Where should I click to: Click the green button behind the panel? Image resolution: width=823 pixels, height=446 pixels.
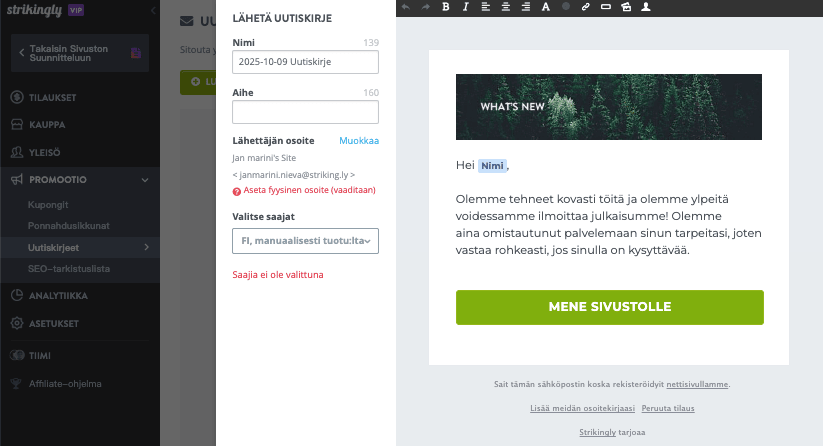198,82
